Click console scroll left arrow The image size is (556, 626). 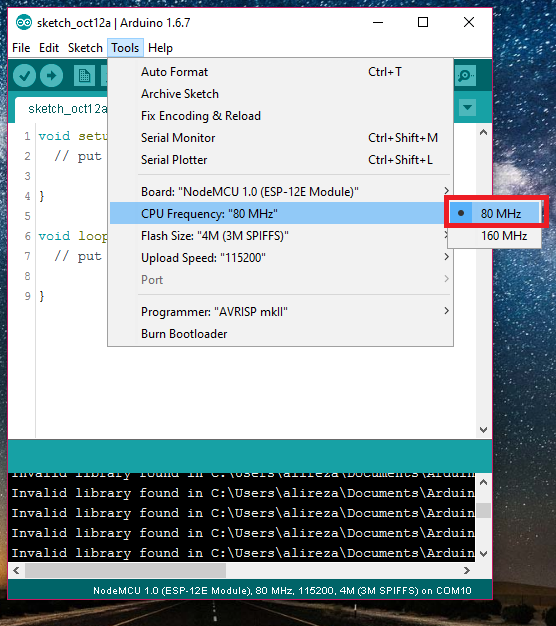16,571
